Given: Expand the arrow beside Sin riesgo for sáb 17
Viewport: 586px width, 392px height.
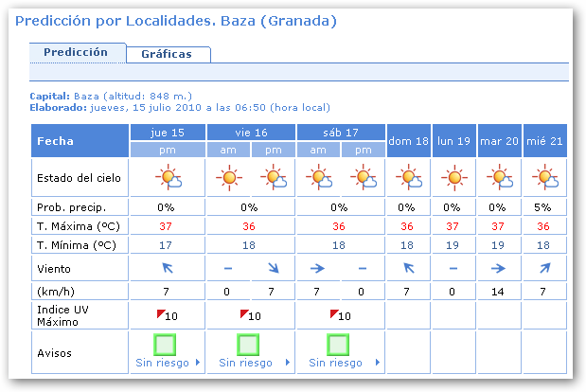Looking at the screenshot, I should pos(378,363).
